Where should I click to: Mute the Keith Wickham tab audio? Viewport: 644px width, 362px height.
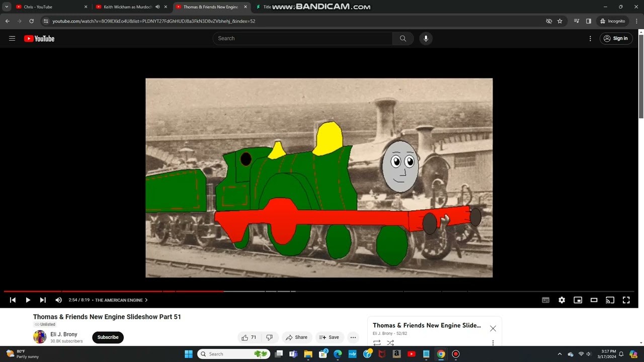tap(157, 7)
